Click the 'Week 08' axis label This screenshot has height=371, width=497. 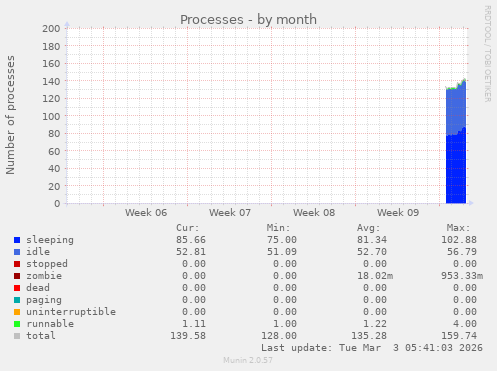click(x=314, y=213)
